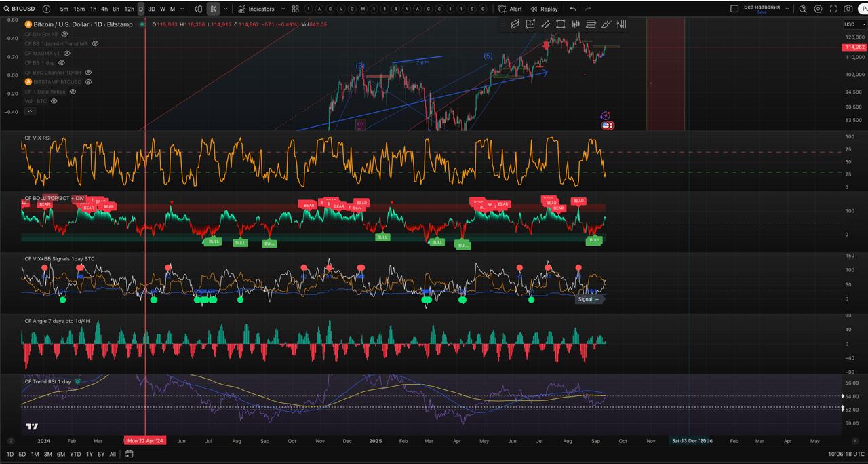This screenshot has width=868, height=464.
Task: Select the grid crosshair measure tool
Action: click(530, 24)
